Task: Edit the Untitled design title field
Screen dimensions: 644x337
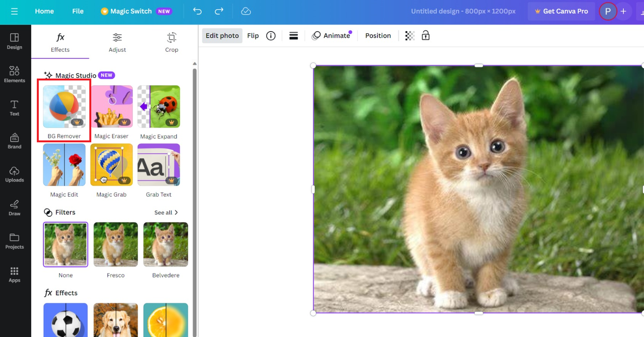Action: [x=463, y=11]
